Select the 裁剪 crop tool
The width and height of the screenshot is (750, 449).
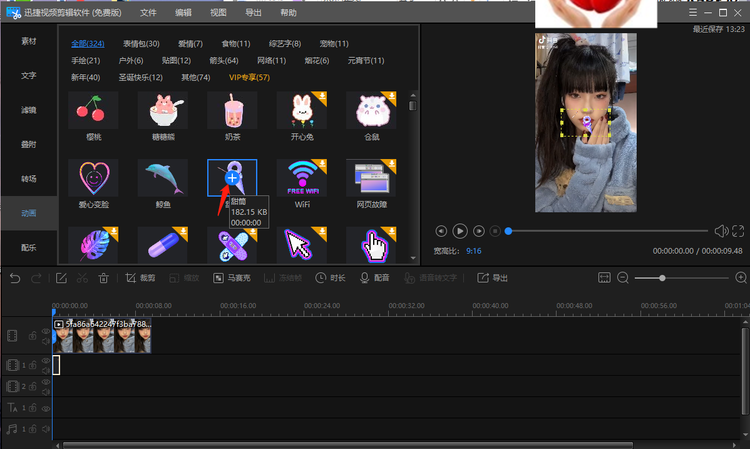tap(140, 278)
